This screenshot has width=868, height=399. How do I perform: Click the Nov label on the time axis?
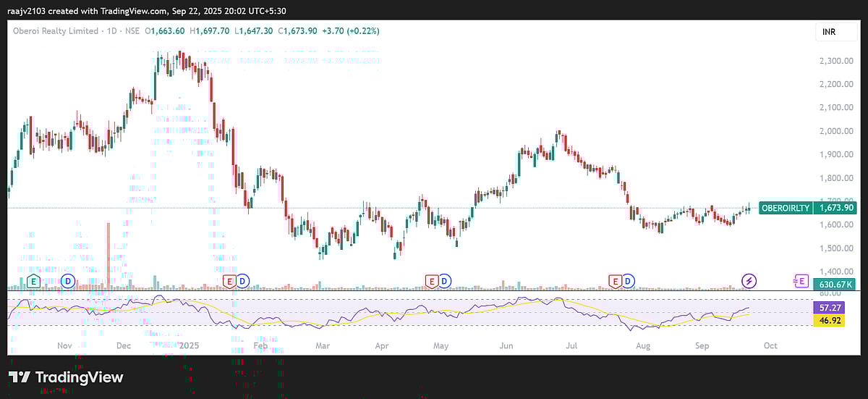point(65,346)
